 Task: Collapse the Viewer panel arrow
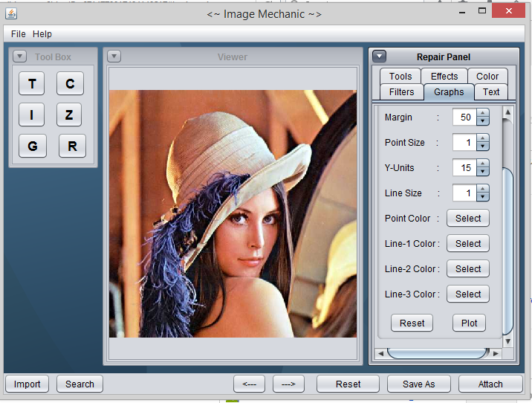[114, 57]
